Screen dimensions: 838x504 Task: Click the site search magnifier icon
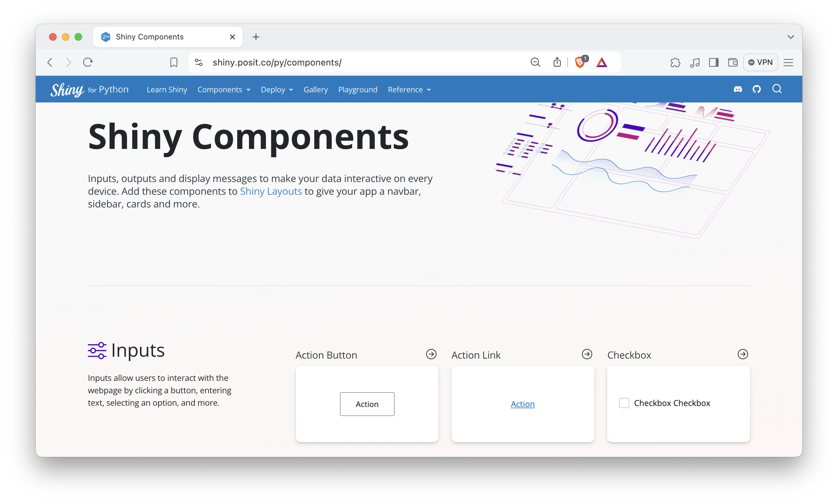click(777, 89)
